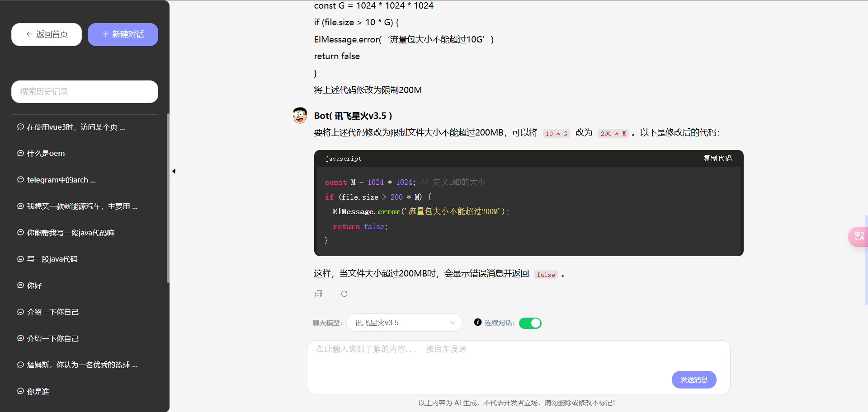Image resolution: width=868 pixels, height=412 pixels.
Task: Click the message input text area
Action: click(519, 367)
